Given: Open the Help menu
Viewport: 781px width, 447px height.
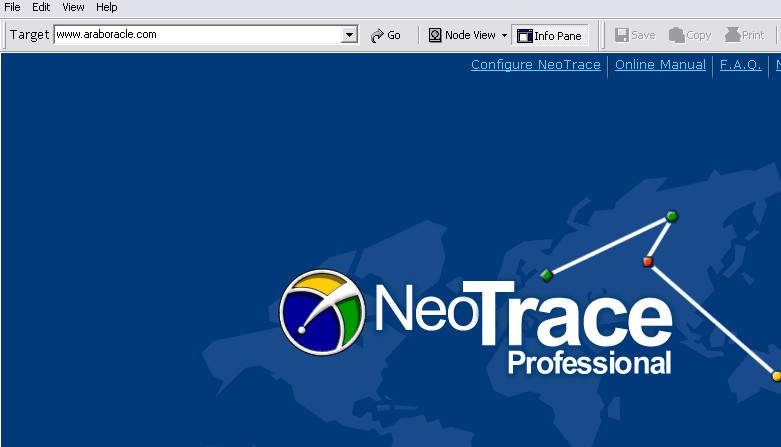Looking at the screenshot, I should pos(106,7).
